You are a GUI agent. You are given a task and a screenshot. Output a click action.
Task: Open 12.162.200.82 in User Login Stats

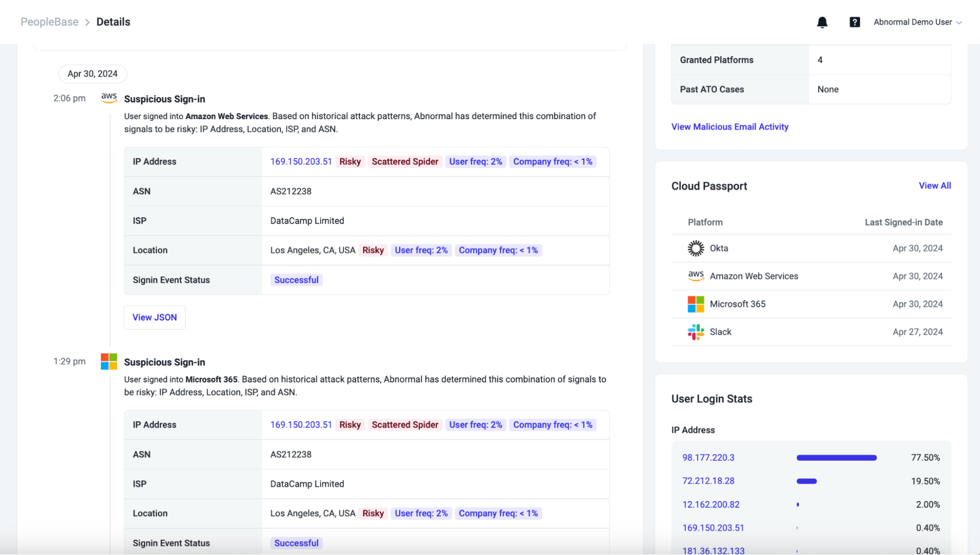[711, 505]
